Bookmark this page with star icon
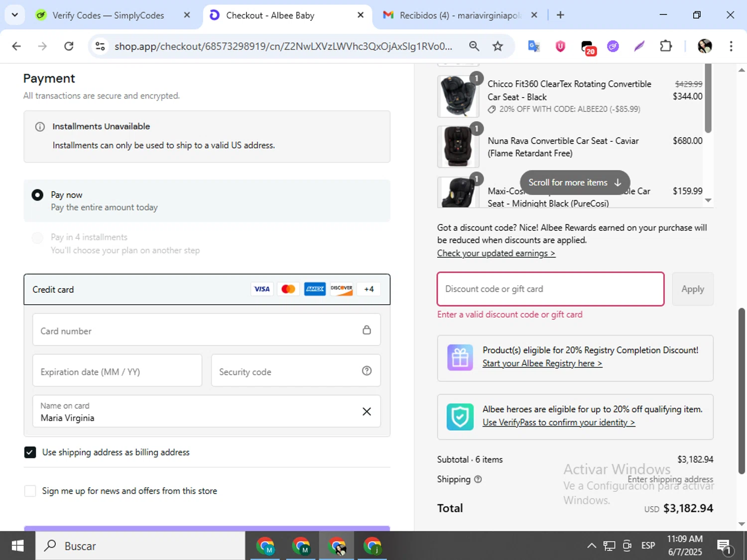Screen dimensions: 747x560 (498, 46)
